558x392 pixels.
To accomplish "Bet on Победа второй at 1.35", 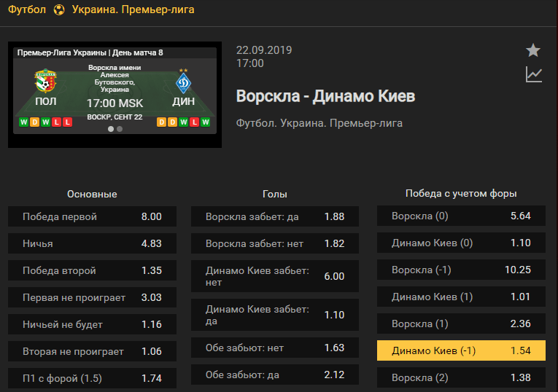I will 92,270.
